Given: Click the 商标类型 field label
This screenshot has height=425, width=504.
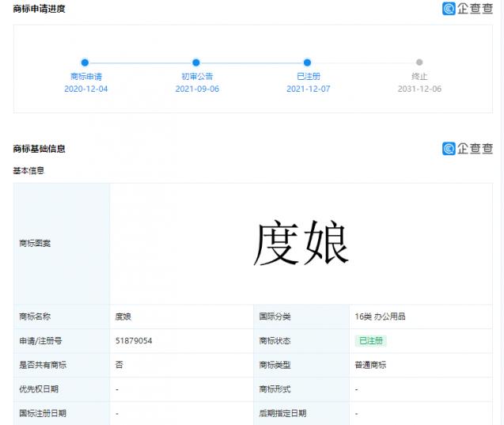Looking at the screenshot, I should (275, 365).
